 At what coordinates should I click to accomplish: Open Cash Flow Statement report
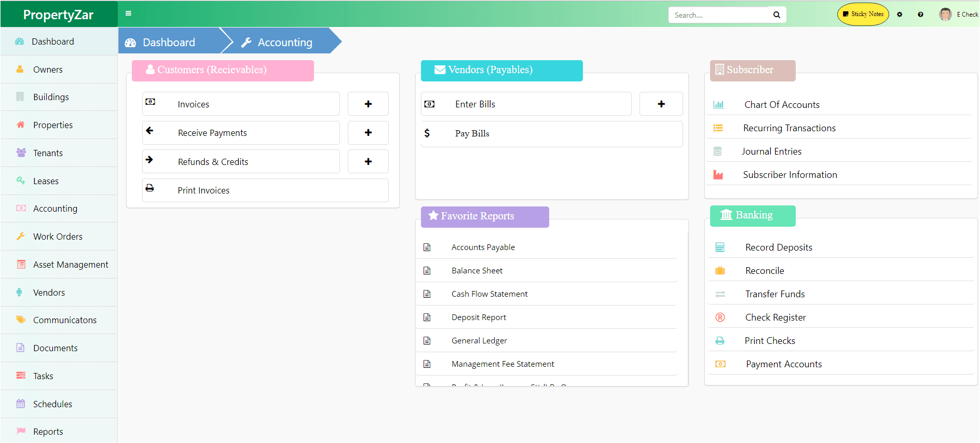(489, 294)
